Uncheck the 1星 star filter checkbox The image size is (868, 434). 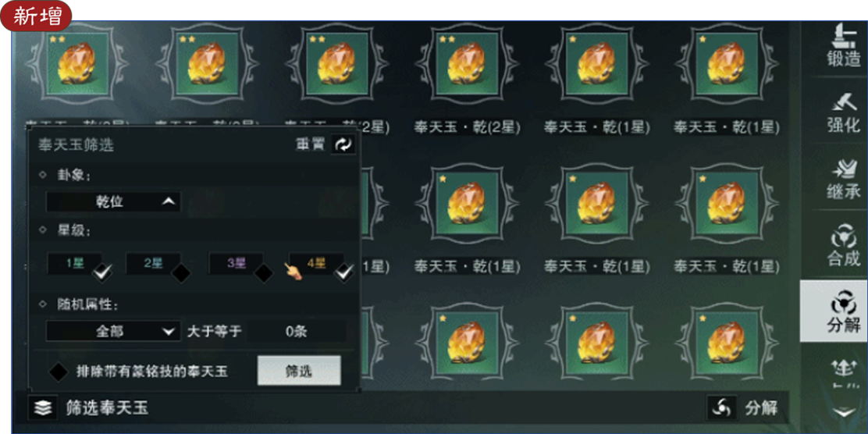point(103,272)
